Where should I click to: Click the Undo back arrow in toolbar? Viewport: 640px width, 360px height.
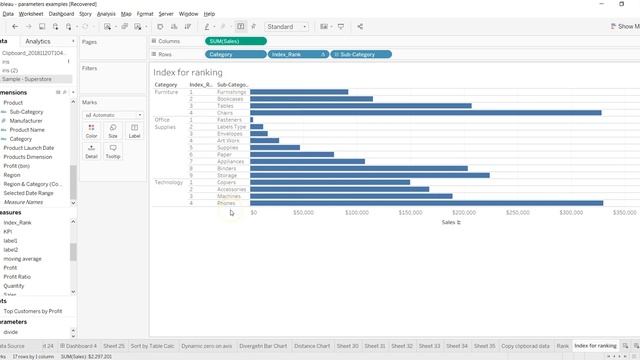click(15, 27)
